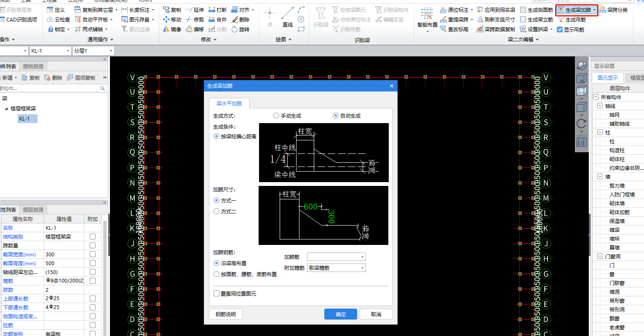
Task: Click 生成侧面筋
Action: coord(536,10)
